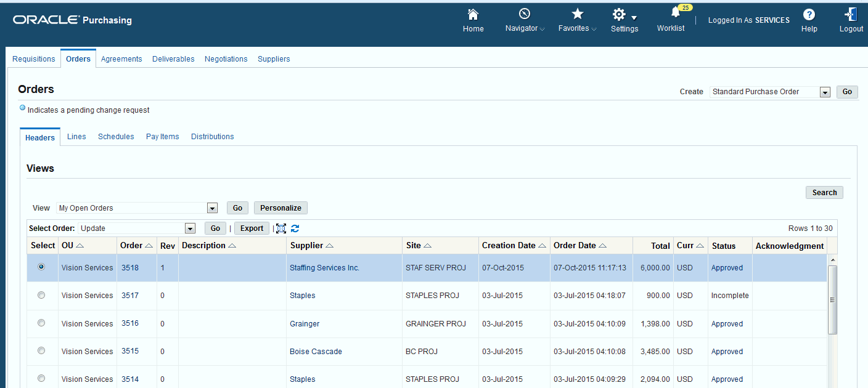This screenshot has width=868, height=388.
Task: Click Go next to Create dropdown
Action: (847, 92)
